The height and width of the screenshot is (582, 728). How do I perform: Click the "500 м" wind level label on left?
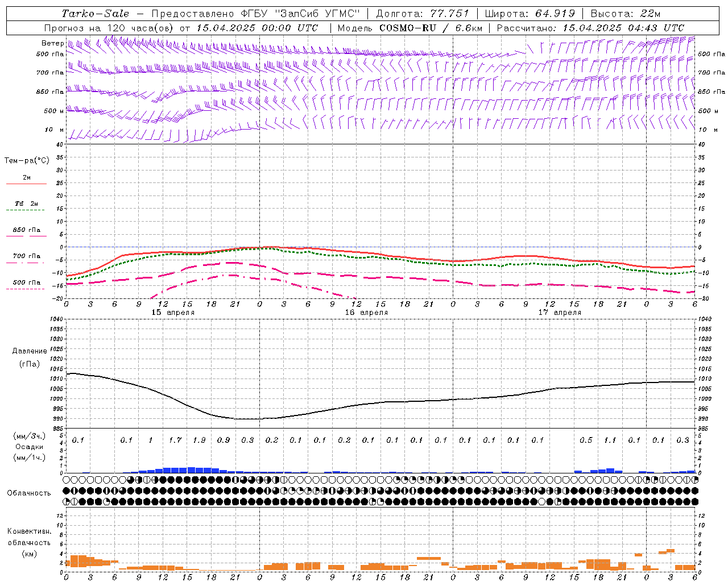(54, 111)
